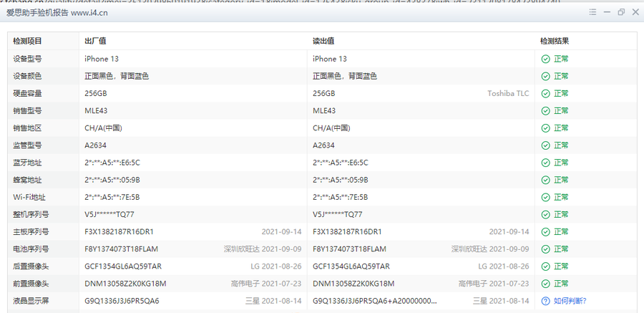Click the green check icon in 后置摄像头 row
Image resolution: width=644 pixels, height=313 pixels.
545,266
